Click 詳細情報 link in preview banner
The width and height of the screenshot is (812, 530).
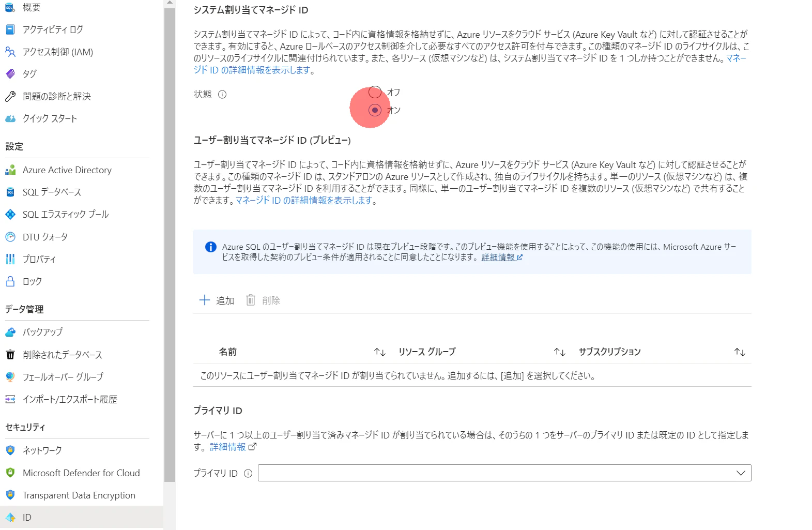coord(502,257)
